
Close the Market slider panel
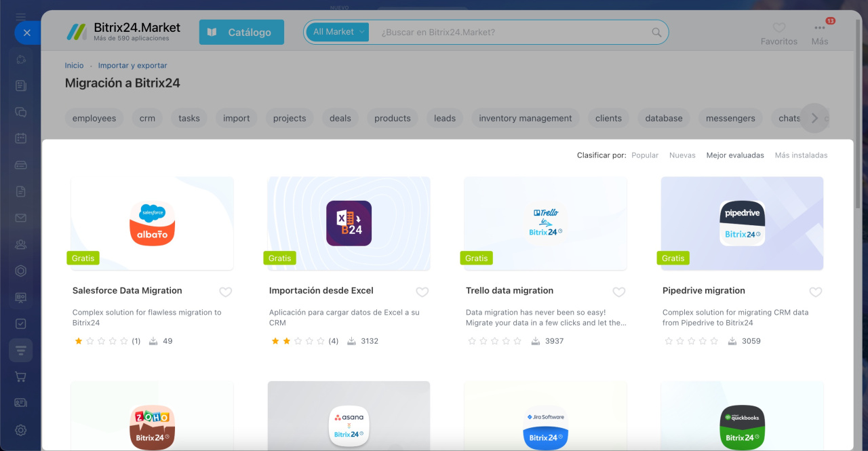(26, 33)
